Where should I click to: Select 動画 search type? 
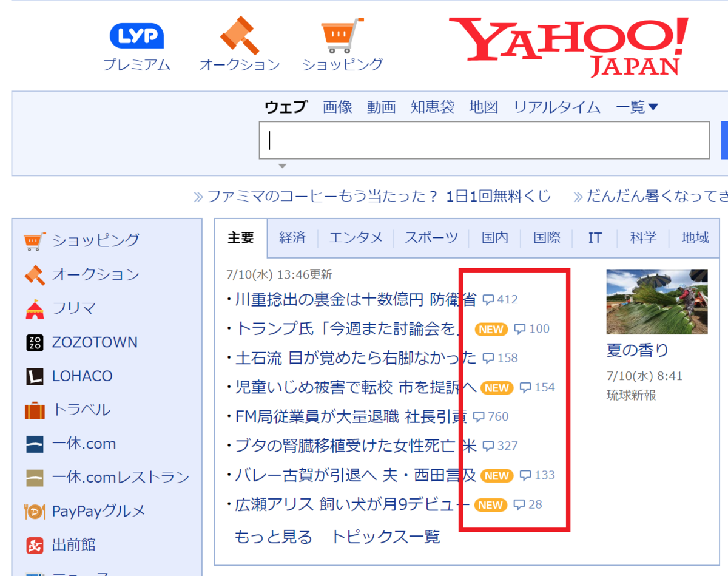(x=382, y=107)
